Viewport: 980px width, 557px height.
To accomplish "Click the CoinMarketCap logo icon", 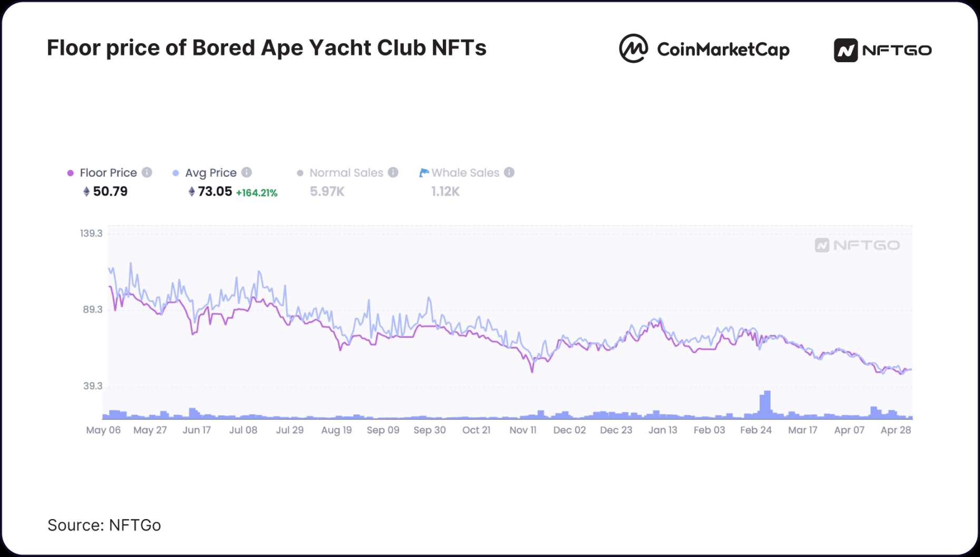I will coord(633,49).
